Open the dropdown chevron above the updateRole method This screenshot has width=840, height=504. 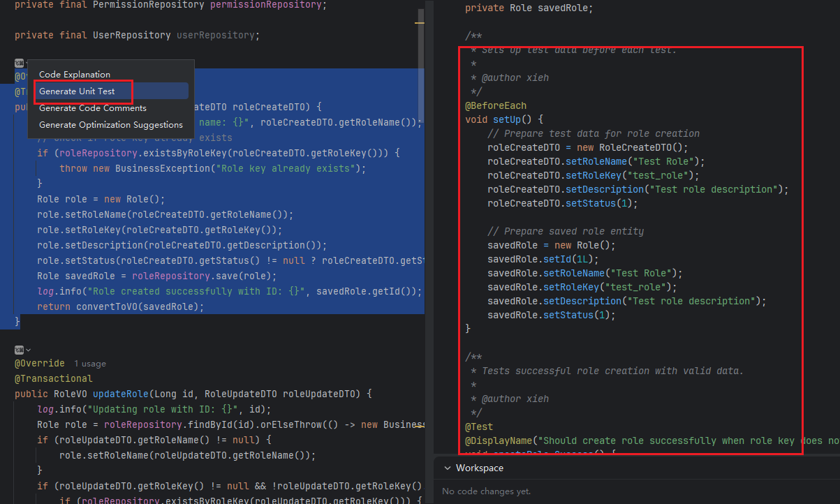pyautogui.click(x=29, y=349)
